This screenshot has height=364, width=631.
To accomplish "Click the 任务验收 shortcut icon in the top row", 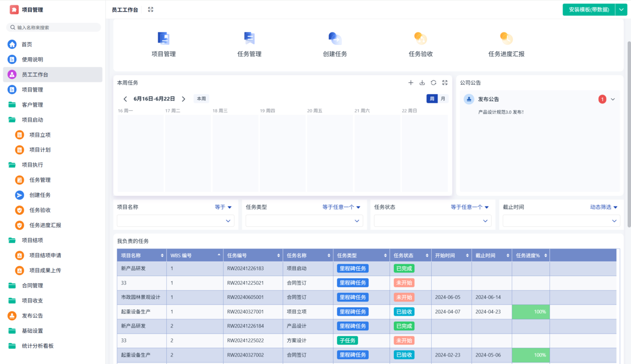I will (x=420, y=38).
